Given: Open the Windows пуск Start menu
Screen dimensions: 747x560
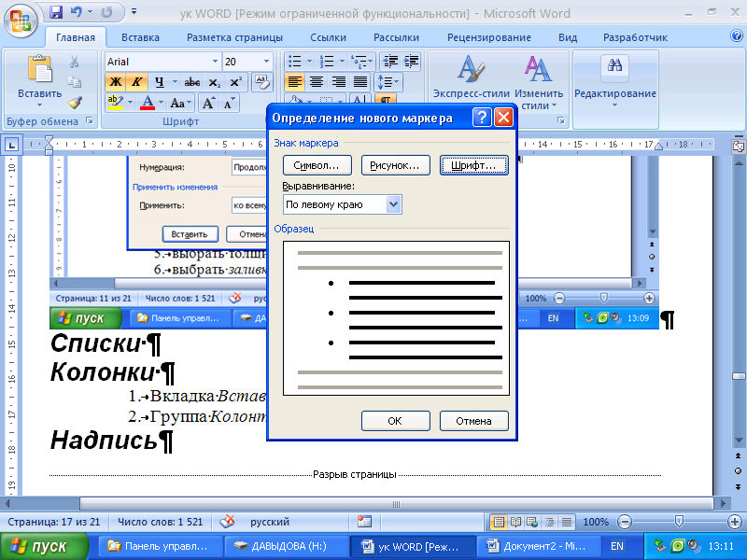Looking at the screenshot, I should pyautogui.click(x=44, y=546).
